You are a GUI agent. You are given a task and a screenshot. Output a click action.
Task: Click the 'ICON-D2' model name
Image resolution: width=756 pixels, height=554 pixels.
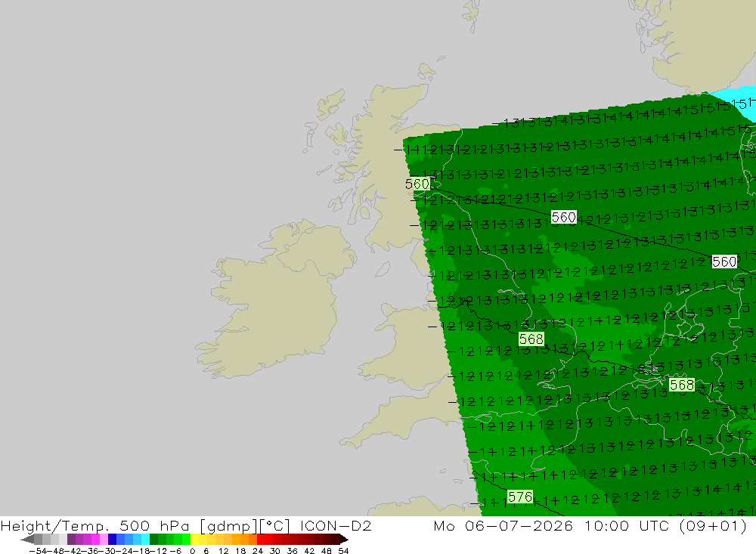(336, 525)
